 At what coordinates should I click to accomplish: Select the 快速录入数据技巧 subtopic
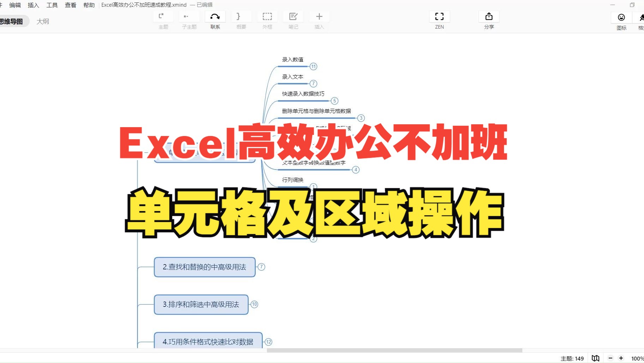[x=303, y=94]
